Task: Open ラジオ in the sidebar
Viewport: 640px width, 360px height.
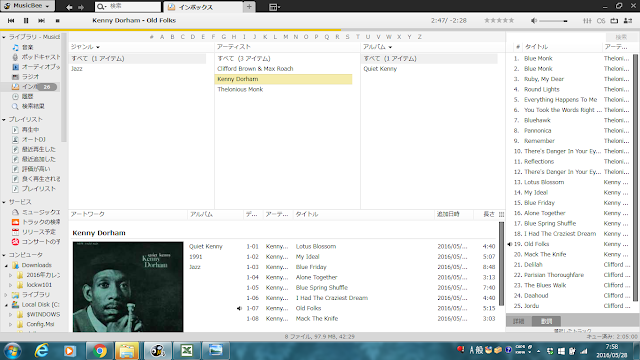Action: (x=30, y=77)
